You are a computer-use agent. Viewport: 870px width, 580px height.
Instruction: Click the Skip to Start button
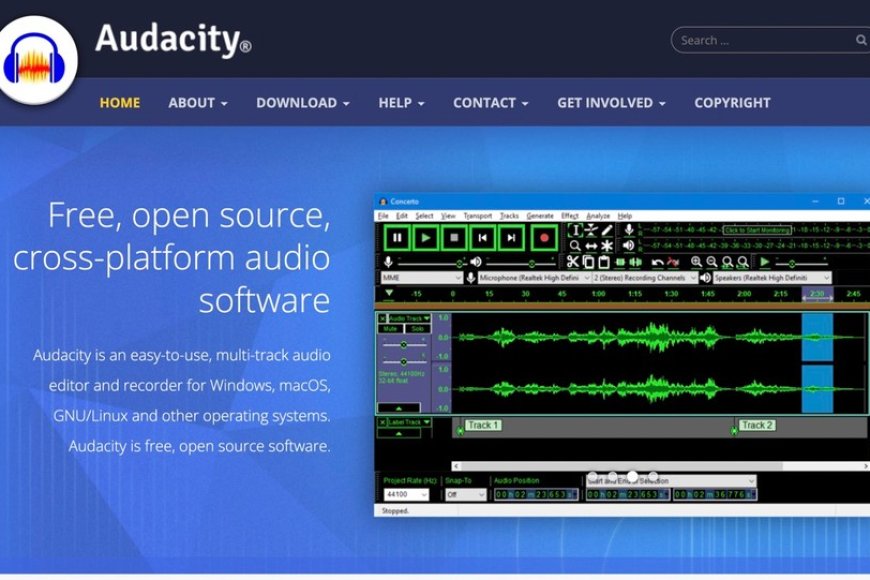483,238
